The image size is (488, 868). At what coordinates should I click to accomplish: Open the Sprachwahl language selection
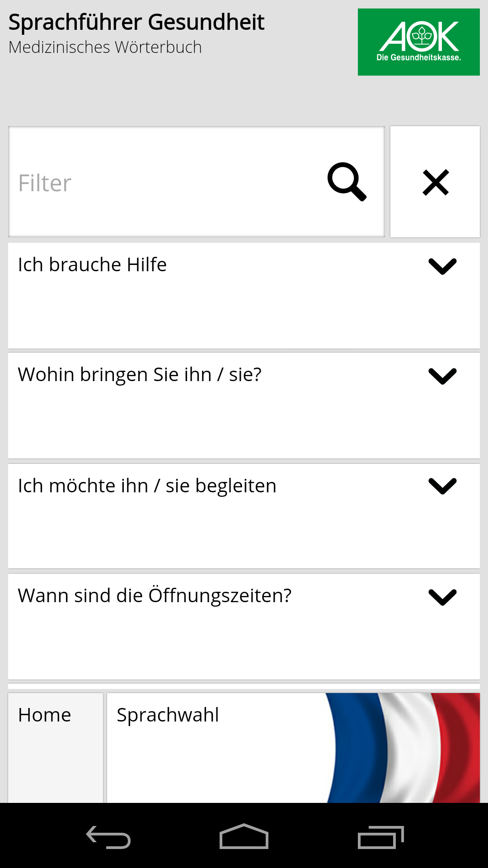coord(168,715)
